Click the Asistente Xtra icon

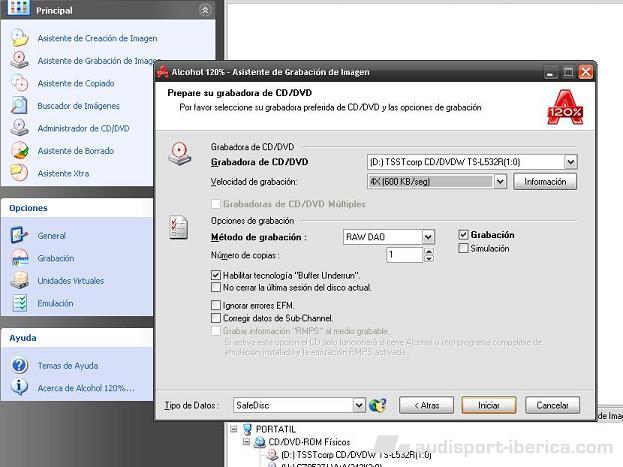[19, 173]
